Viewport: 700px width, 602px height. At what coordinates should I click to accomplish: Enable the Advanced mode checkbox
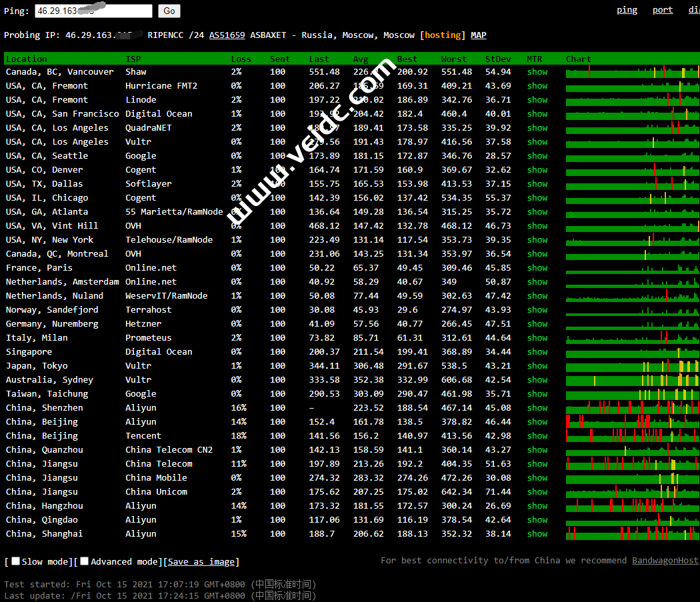(x=85, y=561)
